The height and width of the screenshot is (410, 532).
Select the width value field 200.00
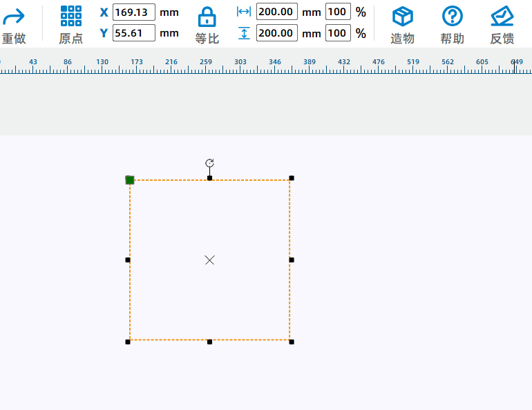point(277,12)
